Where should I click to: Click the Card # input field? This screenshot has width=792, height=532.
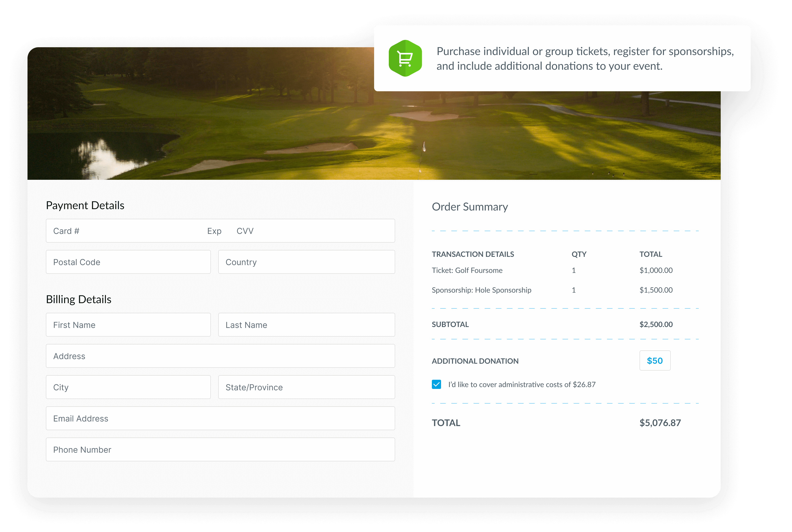pos(125,231)
